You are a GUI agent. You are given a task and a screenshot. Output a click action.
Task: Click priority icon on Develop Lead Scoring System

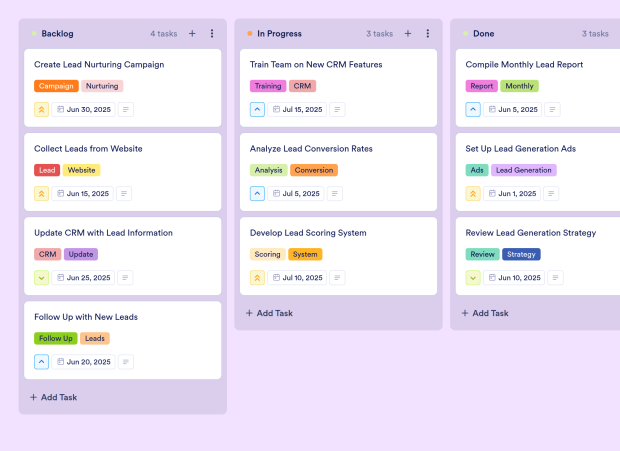pos(257,278)
